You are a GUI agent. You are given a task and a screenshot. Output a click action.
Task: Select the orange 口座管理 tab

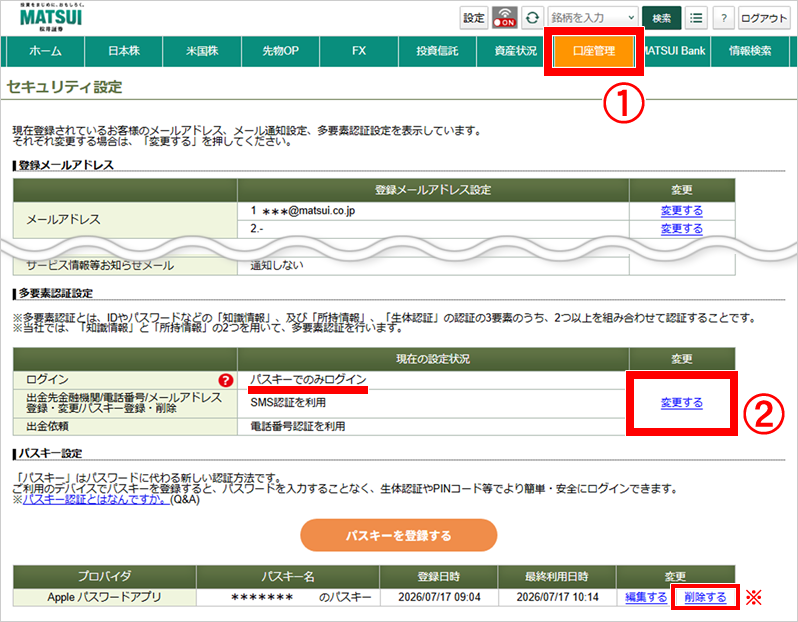(x=594, y=51)
